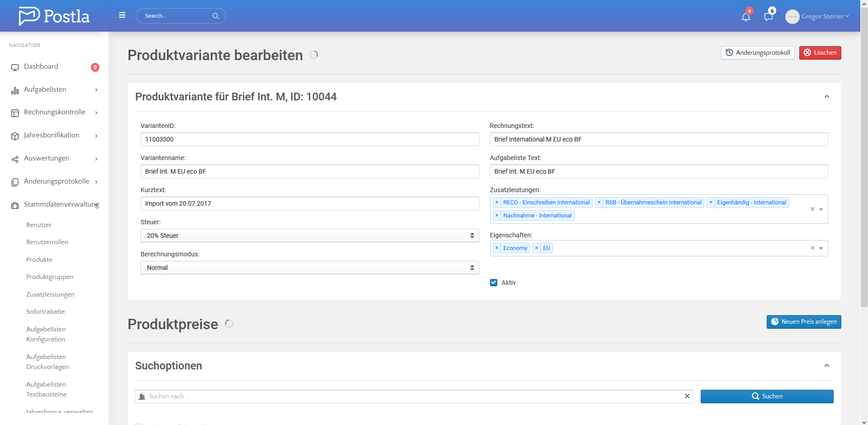Click the Postla logo
Viewport: 868px width, 425px height.
tap(54, 16)
